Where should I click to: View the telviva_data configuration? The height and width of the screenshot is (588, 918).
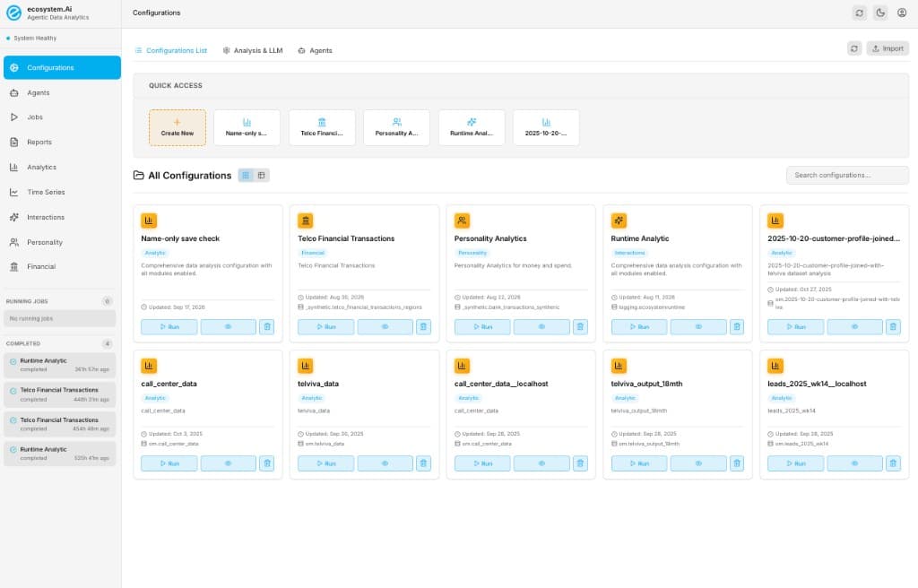385,463
